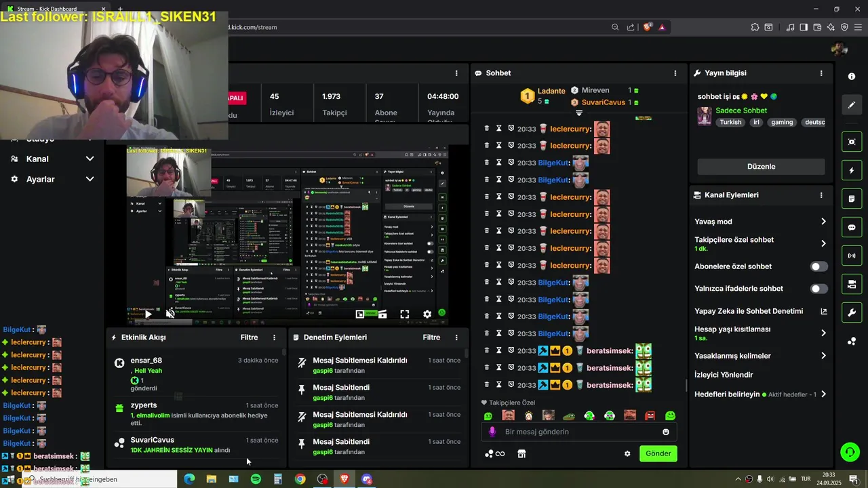
Task: Open Yayın bilgisi more options menu
Action: click(x=821, y=73)
